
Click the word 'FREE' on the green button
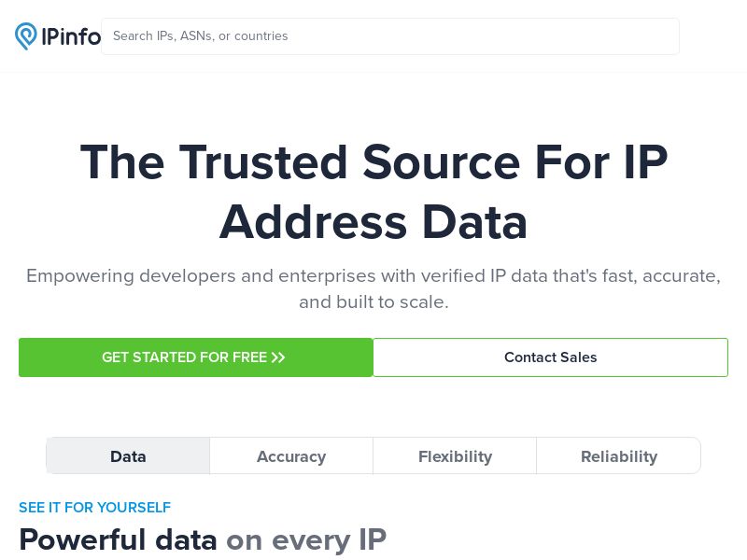pos(249,357)
